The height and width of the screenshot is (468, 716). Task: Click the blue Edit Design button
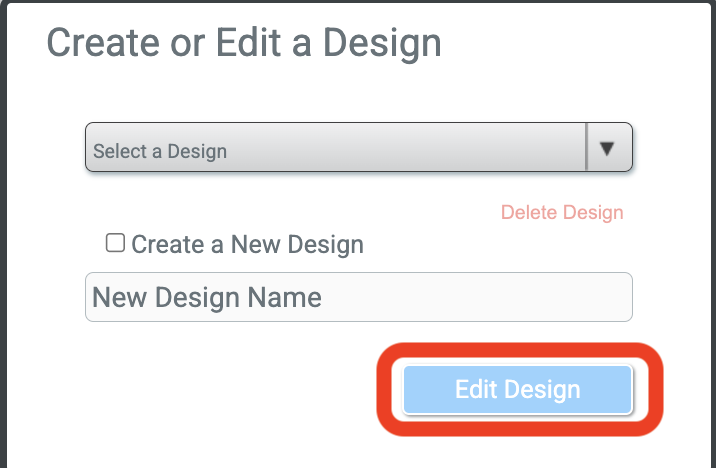tap(517, 389)
